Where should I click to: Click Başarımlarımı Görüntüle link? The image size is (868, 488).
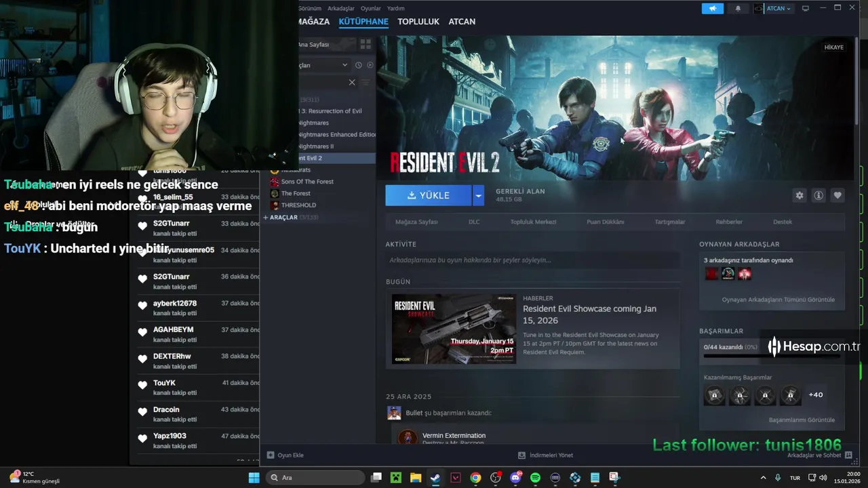(802, 420)
